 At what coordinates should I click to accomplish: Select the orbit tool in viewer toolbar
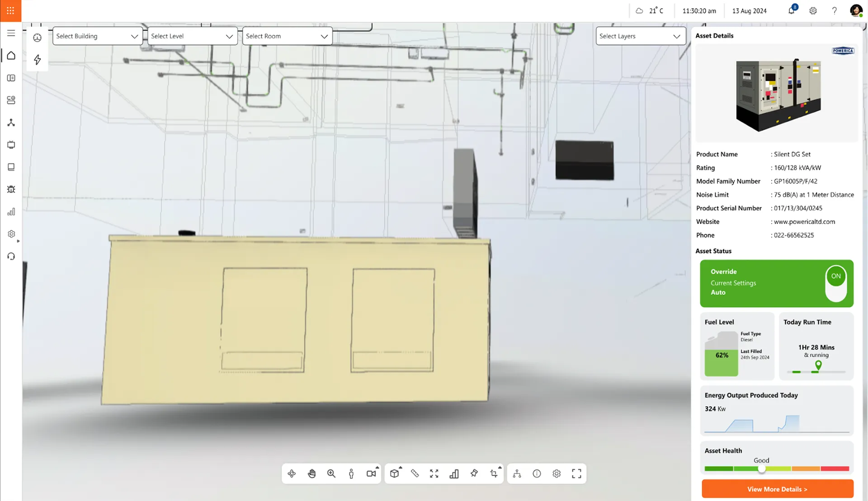point(292,473)
